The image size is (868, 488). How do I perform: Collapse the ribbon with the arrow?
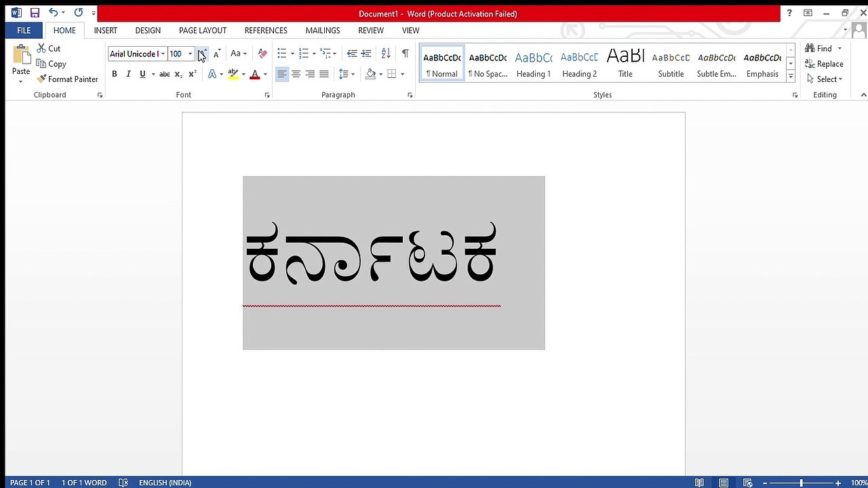tap(863, 95)
